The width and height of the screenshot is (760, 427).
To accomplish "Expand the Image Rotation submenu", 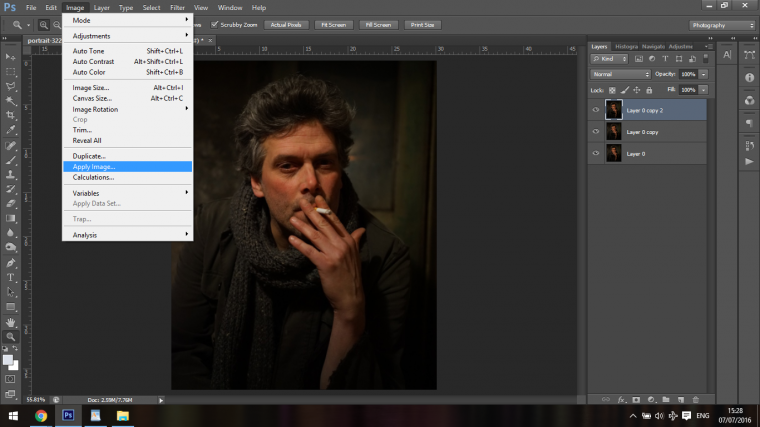I will click(127, 109).
